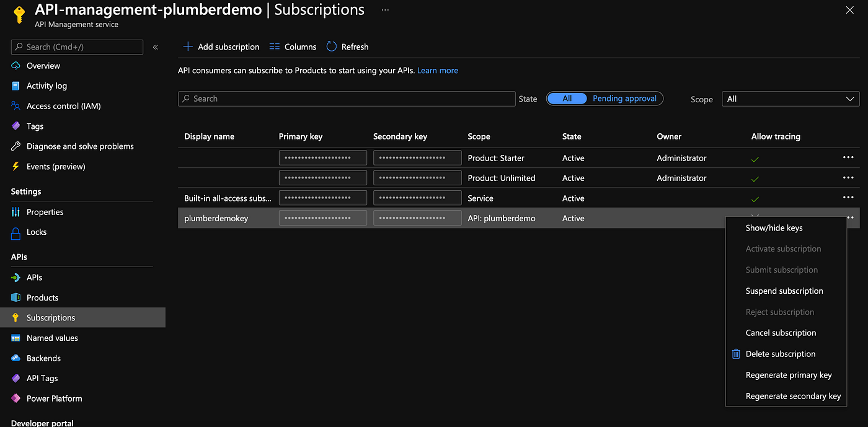
Task: Select the All state filter
Action: 567,99
